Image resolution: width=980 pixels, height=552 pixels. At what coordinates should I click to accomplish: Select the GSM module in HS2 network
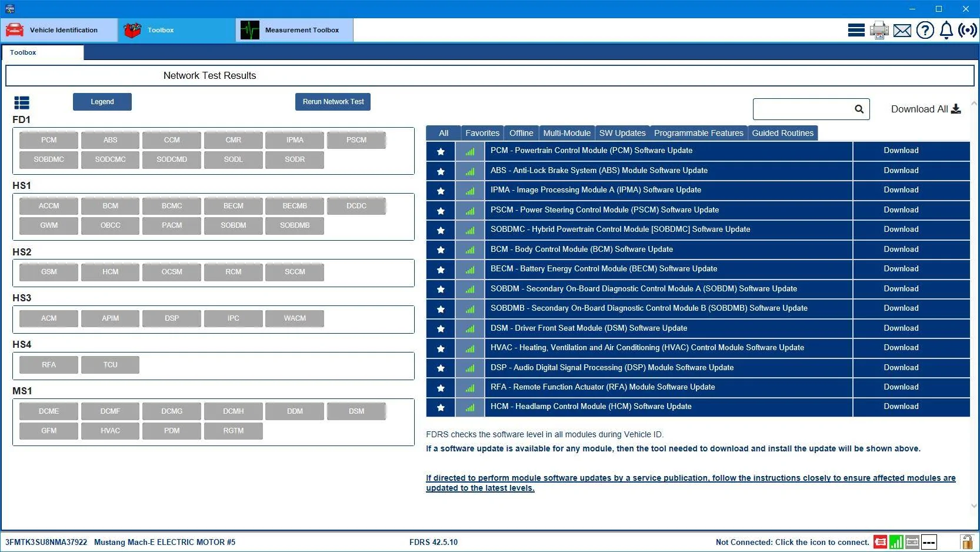(49, 272)
